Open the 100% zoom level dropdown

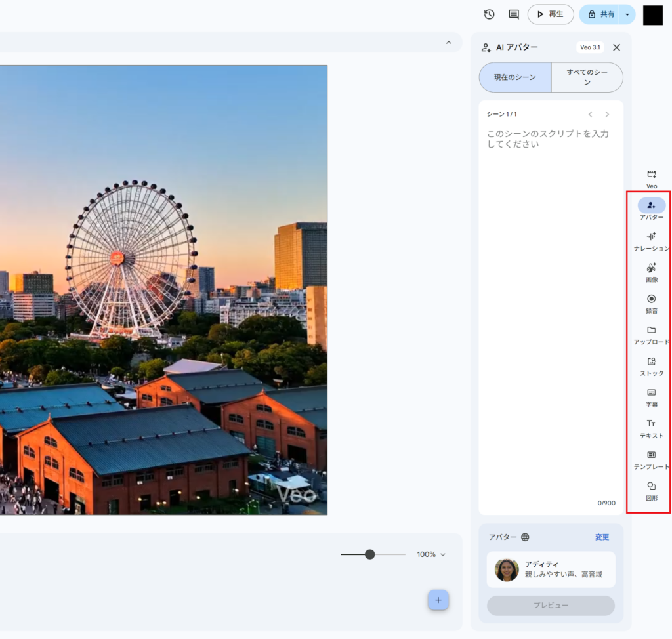[x=431, y=554]
